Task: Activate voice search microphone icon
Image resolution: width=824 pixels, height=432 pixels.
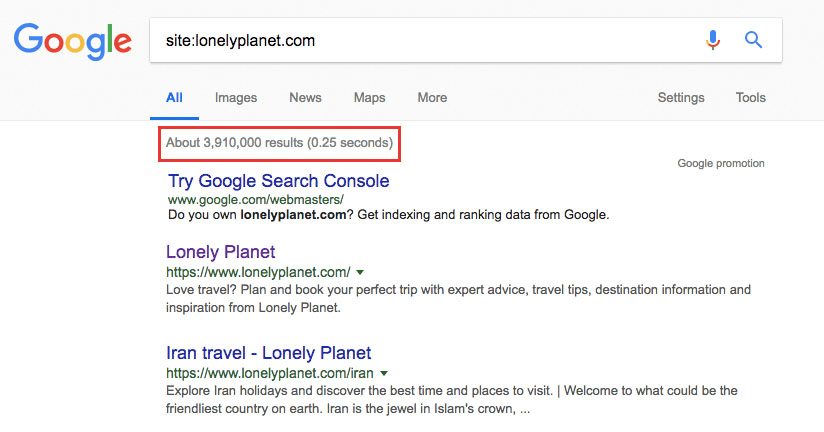Action: point(713,40)
